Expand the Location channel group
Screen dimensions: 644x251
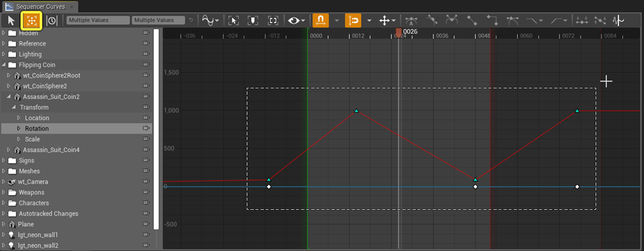pyautogui.click(x=19, y=118)
